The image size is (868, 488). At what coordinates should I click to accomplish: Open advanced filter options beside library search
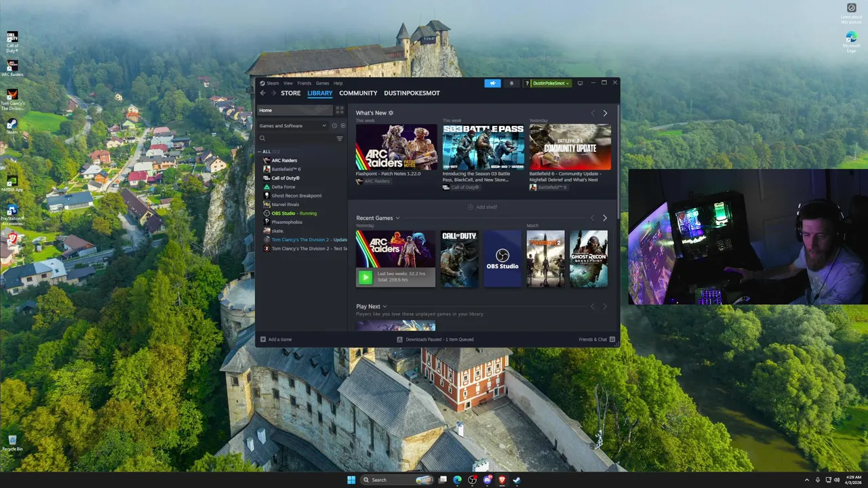pyautogui.click(x=340, y=138)
